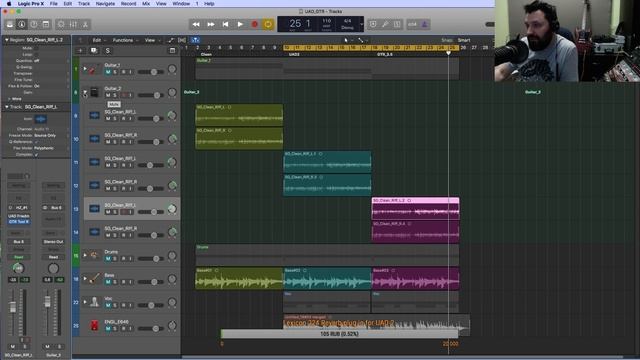Viewport: 640px width, 360px height.
Task: Collapse the Track inspector disclosure triangle
Action: 7,107
